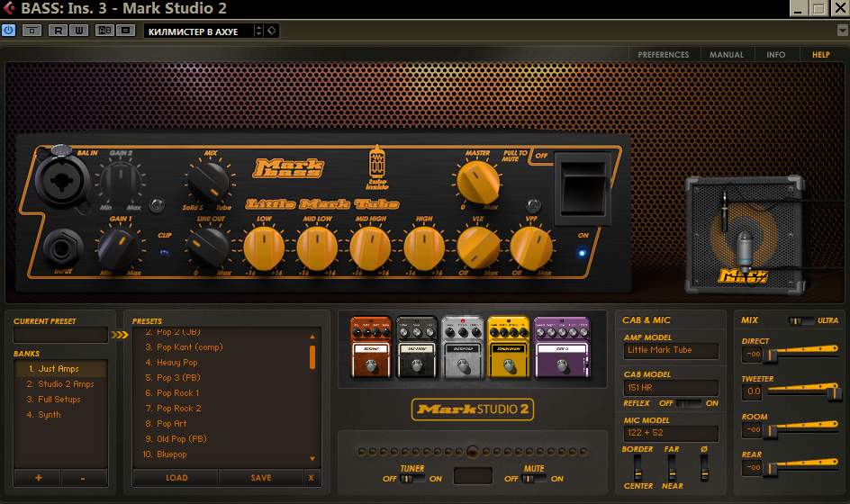Toggle the MUTE off/on switch
The image size is (850, 504).
pyautogui.click(x=534, y=479)
